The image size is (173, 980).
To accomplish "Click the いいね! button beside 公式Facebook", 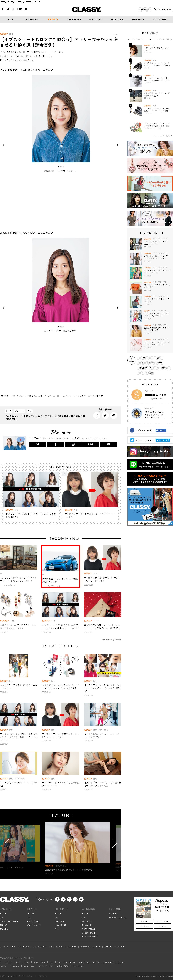I will pos(161,430).
